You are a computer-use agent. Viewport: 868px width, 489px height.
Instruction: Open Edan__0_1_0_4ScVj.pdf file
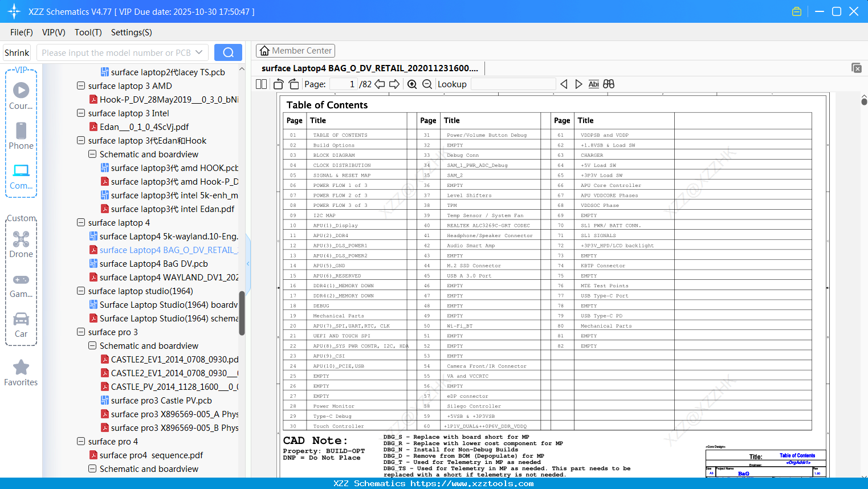[x=139, y=127]
